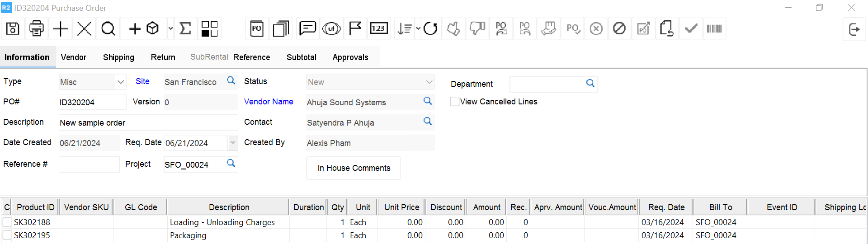The image size is (868, 244).
Task: Open the Approvals tab
Action: click(350, 57)
